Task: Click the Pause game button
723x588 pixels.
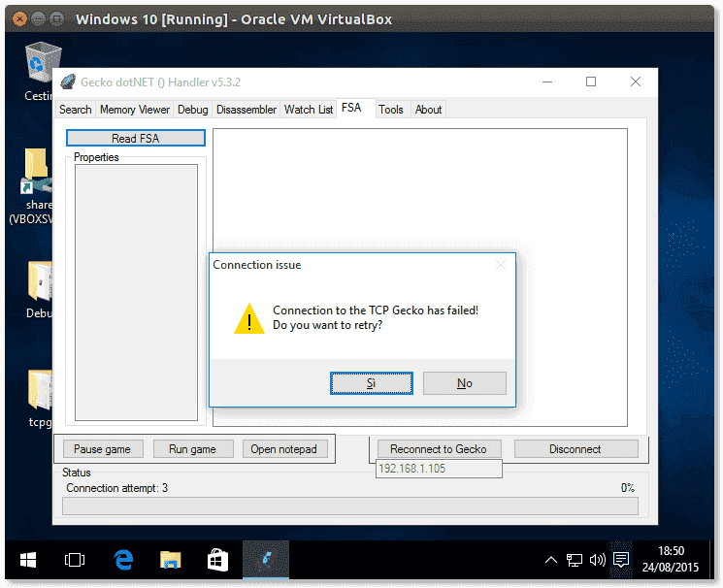Action: tap(102, 448)
